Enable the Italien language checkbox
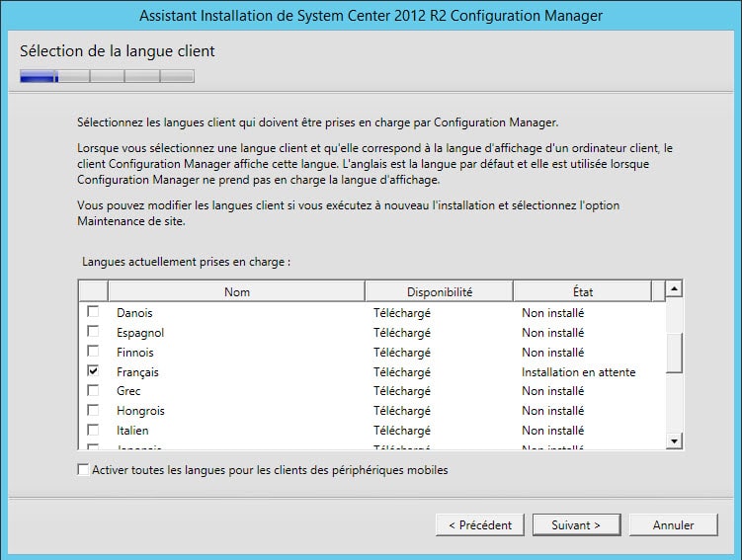742x560 pixels. tap(93, 430)
